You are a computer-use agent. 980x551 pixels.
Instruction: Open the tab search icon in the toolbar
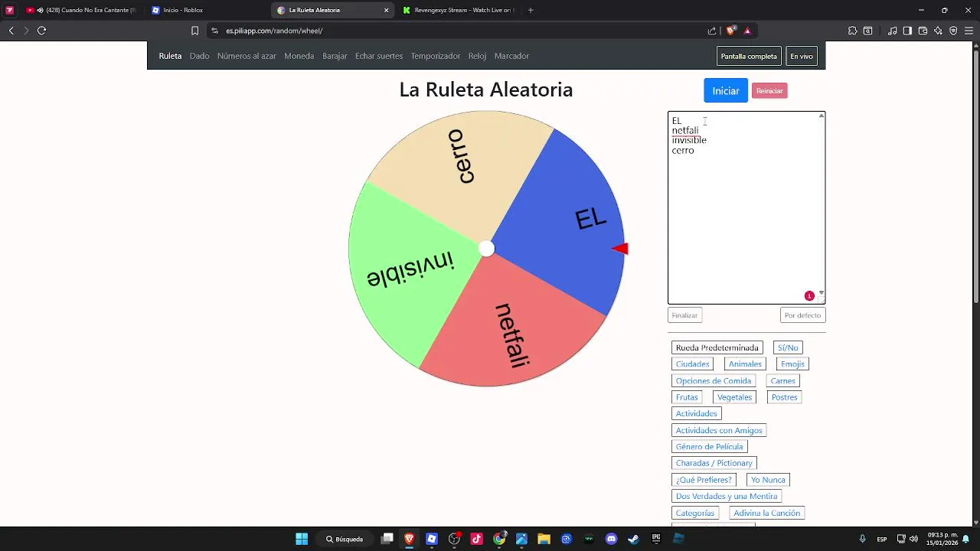[867, 31]
